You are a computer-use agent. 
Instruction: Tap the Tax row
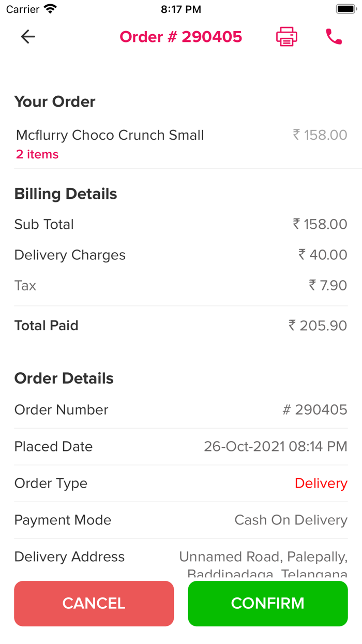(180, 285)
